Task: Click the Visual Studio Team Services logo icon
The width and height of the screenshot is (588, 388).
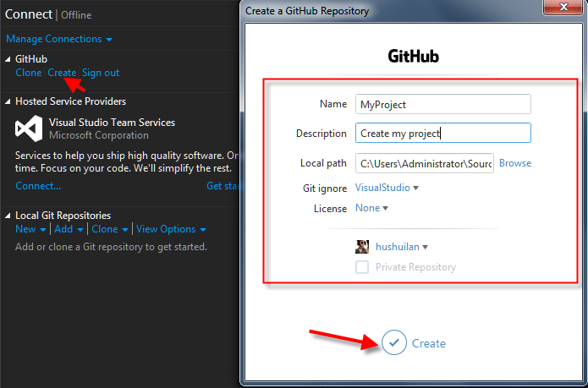Action: (x=29, y=129)
